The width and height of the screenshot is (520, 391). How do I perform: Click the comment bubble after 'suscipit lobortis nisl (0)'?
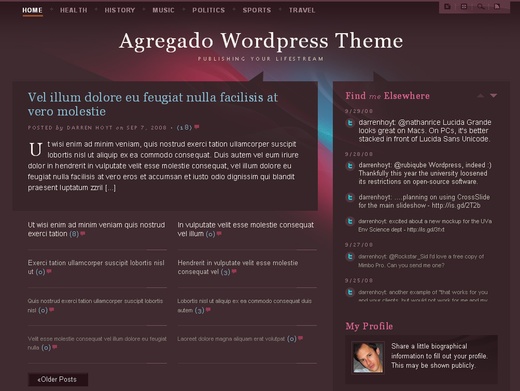[x=51, y=310]
